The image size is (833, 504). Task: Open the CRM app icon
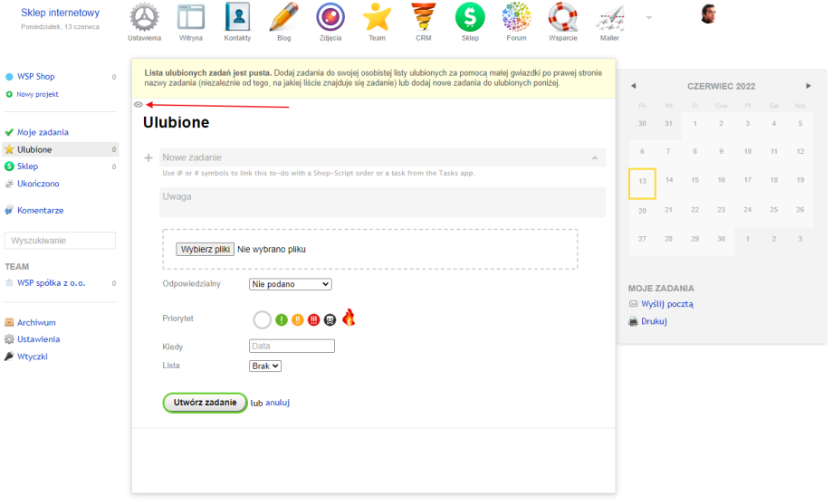coord(423,18)
